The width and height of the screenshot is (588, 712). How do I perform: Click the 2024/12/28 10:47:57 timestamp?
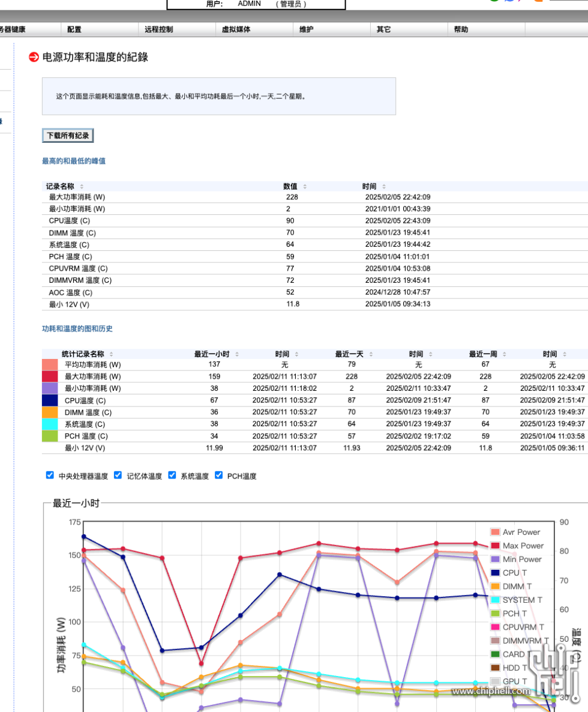pyautogui.click(x=398, y=292)
